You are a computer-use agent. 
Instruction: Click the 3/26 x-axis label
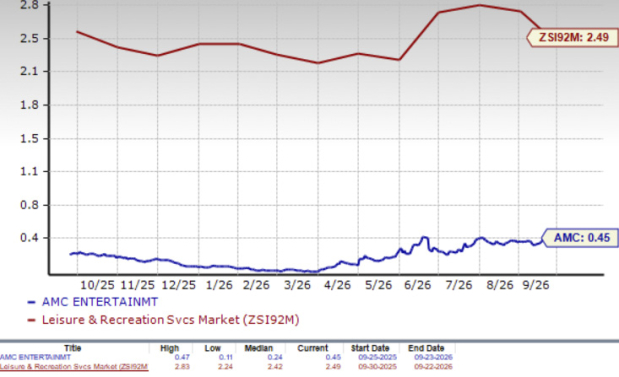pos(297,285)
